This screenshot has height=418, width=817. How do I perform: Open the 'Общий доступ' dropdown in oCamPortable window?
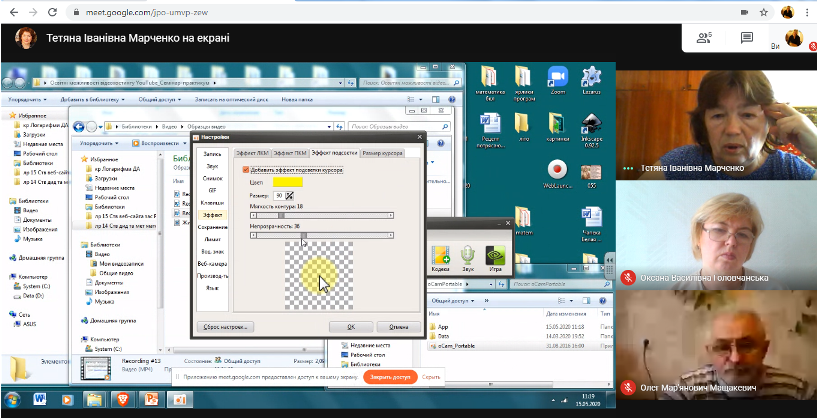[x=453, y=301]
